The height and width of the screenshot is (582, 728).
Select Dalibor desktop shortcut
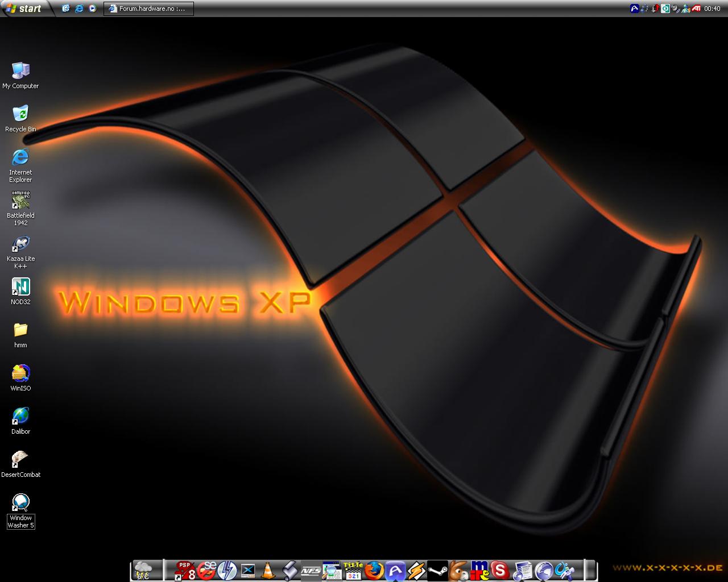pyautogui.click(x=20, y=421)
